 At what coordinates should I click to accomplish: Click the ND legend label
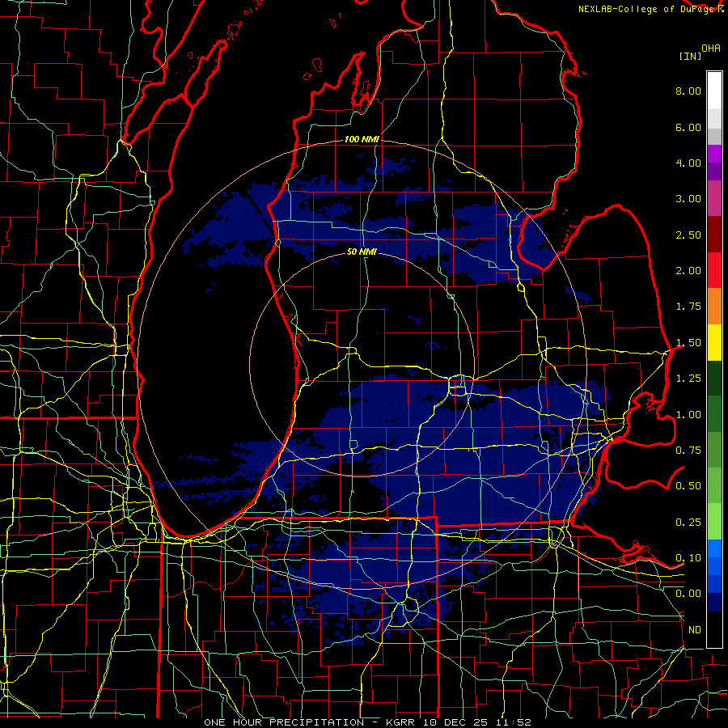click(x=695, y=630)
